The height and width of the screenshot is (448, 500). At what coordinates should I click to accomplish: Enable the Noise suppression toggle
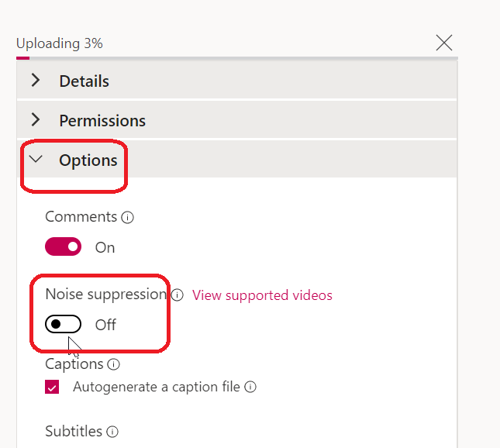(x=64, y=325)
